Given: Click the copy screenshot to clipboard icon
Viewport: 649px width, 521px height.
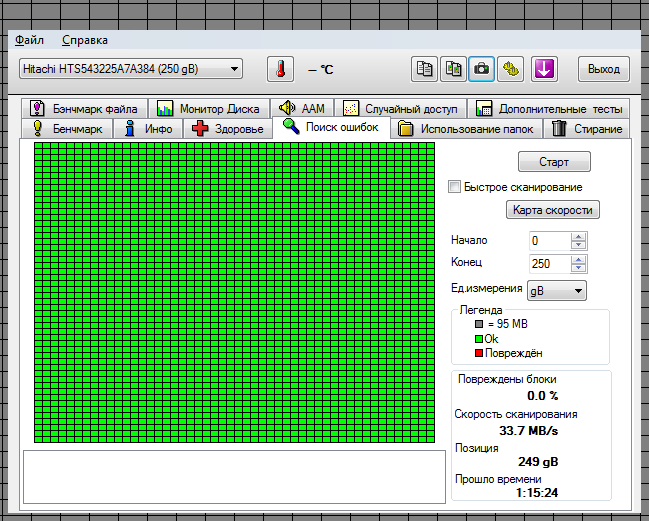Looking at the screenshot, I should (453, 69).
